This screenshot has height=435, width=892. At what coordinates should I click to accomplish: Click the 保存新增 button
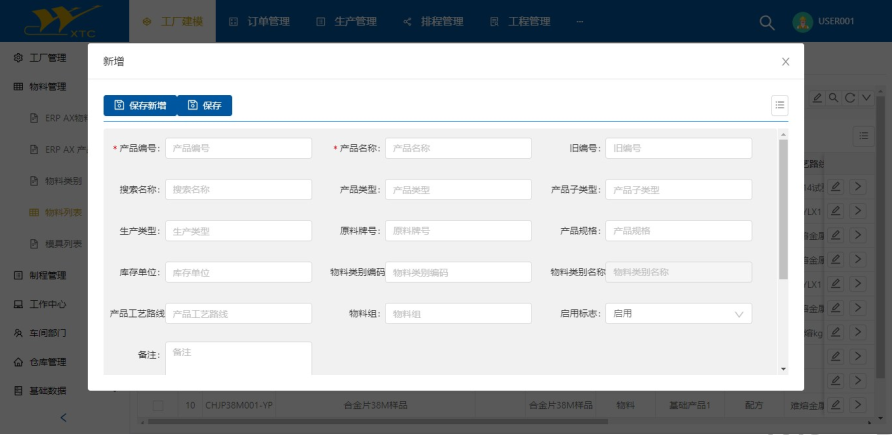[x=140, y=105]
